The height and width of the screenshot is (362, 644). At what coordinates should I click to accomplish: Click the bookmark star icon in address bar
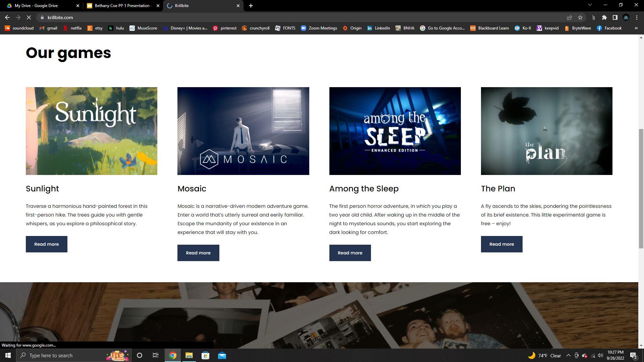[580, 17]
